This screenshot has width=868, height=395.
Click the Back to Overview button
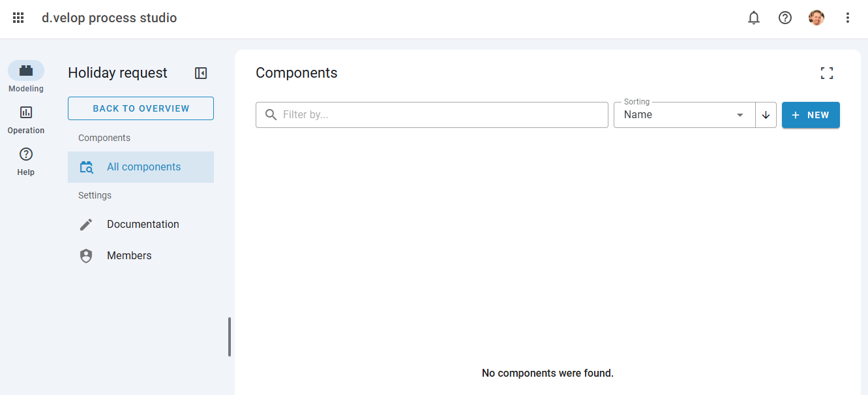click(x=141, y=108)
